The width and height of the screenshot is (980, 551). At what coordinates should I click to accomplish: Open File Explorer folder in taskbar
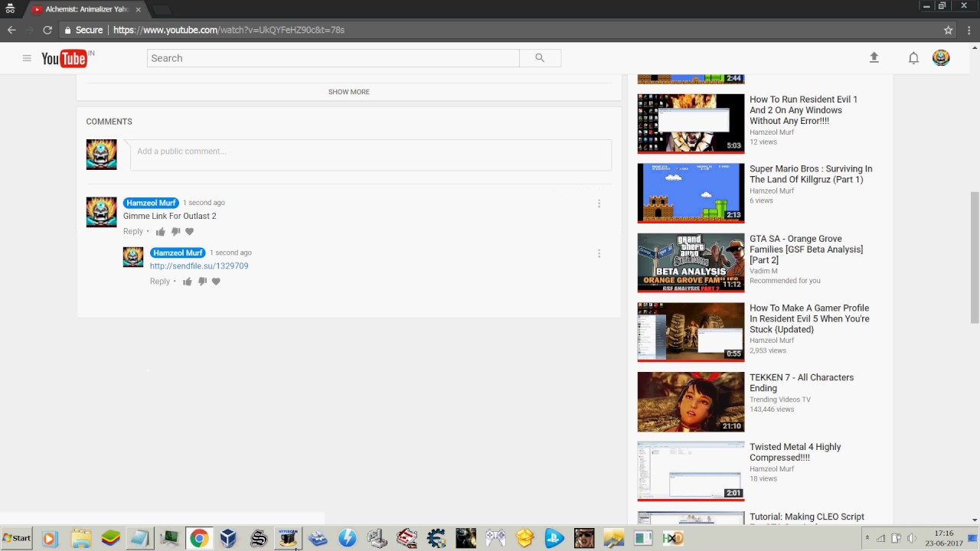coord(80,538)
